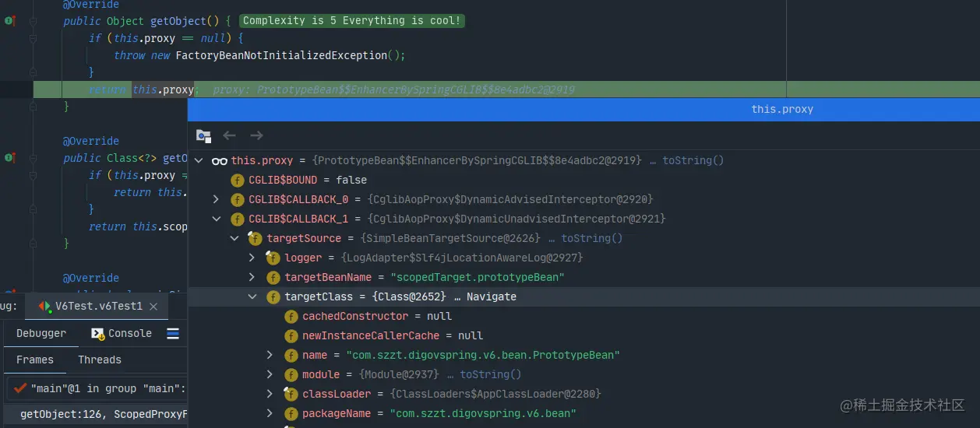Image resolution: width=980 pixels, height=428 pixels.
Task: Click the run configuration icon on V6Test tab
Action: point(45,307)
